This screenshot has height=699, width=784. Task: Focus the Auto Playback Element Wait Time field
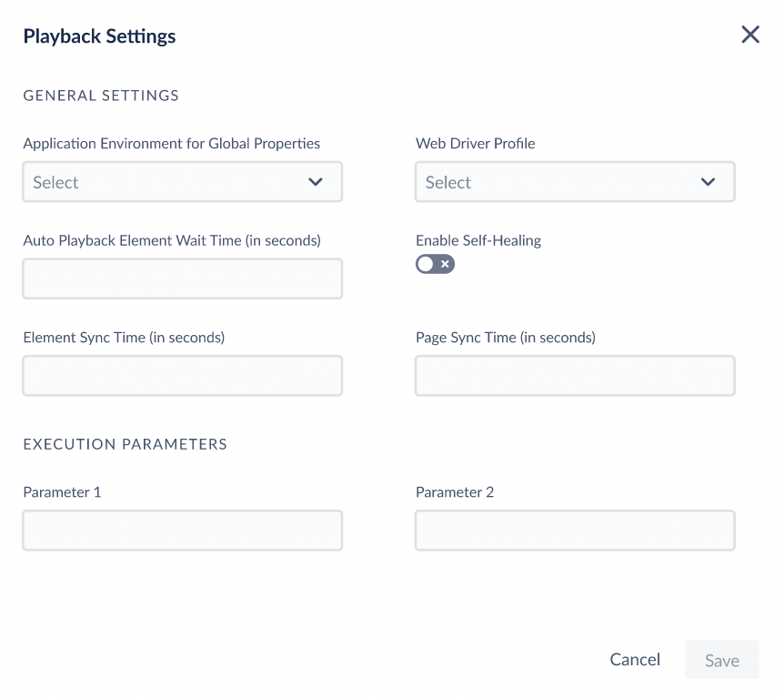tap(182, 279)
